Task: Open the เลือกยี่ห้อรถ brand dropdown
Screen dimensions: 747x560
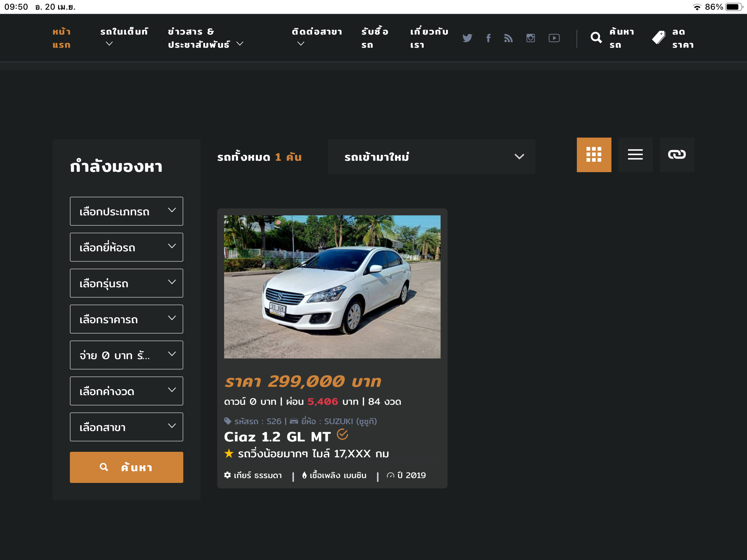Action: coord(127,247)
